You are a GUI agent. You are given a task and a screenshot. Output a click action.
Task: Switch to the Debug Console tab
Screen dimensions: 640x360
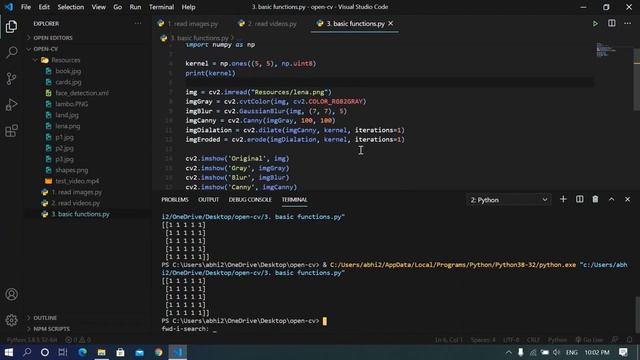point(250,200)
